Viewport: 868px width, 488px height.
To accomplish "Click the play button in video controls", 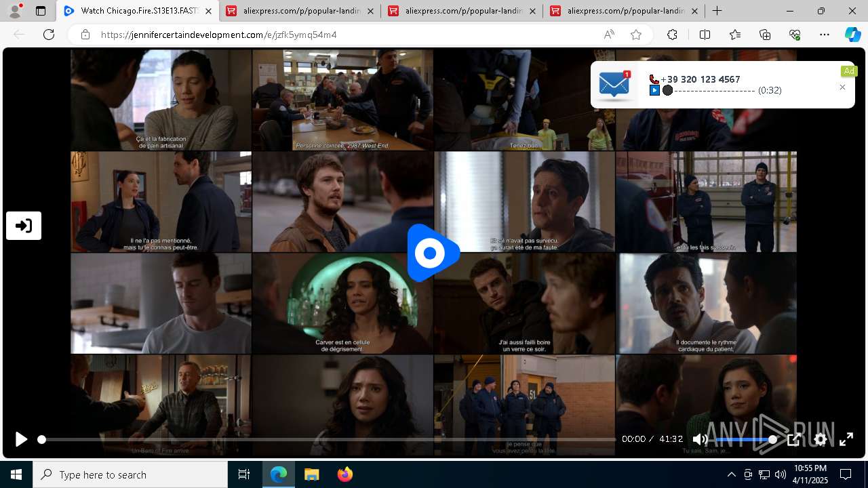I will 21,439.
